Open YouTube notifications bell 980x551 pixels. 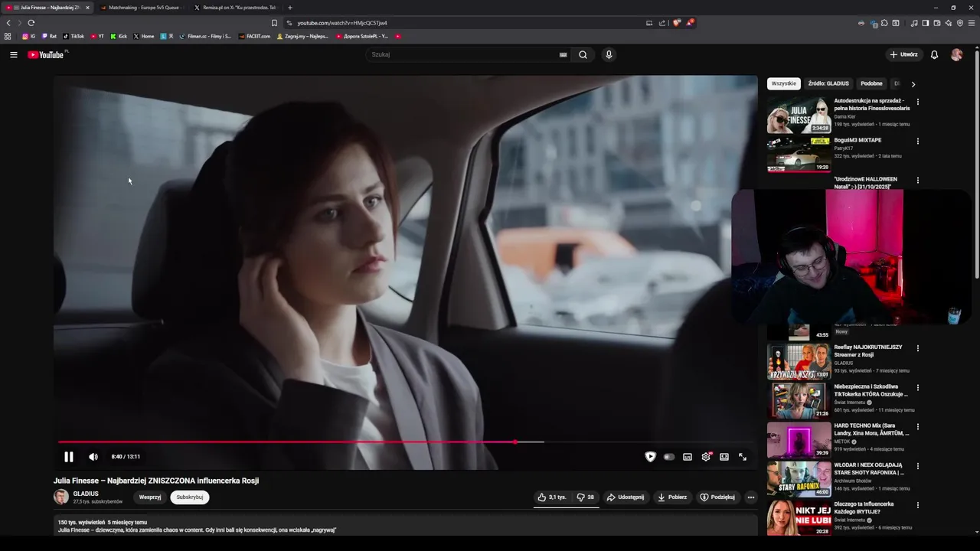[x=934, y=54]
